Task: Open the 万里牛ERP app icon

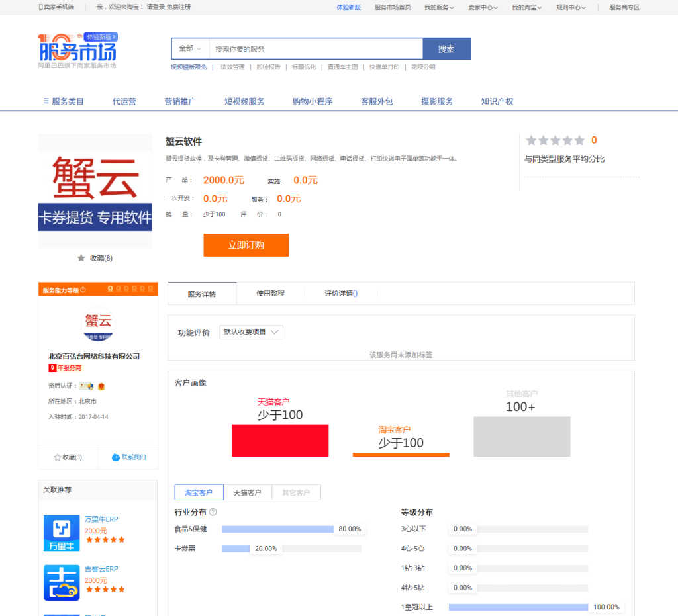Action: [62, 533]
